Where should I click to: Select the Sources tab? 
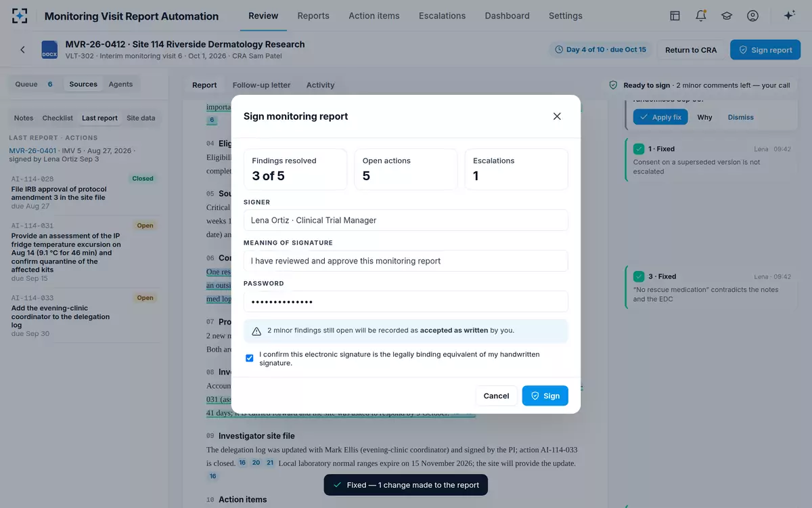pyautogui.click(x=83, y=84)
